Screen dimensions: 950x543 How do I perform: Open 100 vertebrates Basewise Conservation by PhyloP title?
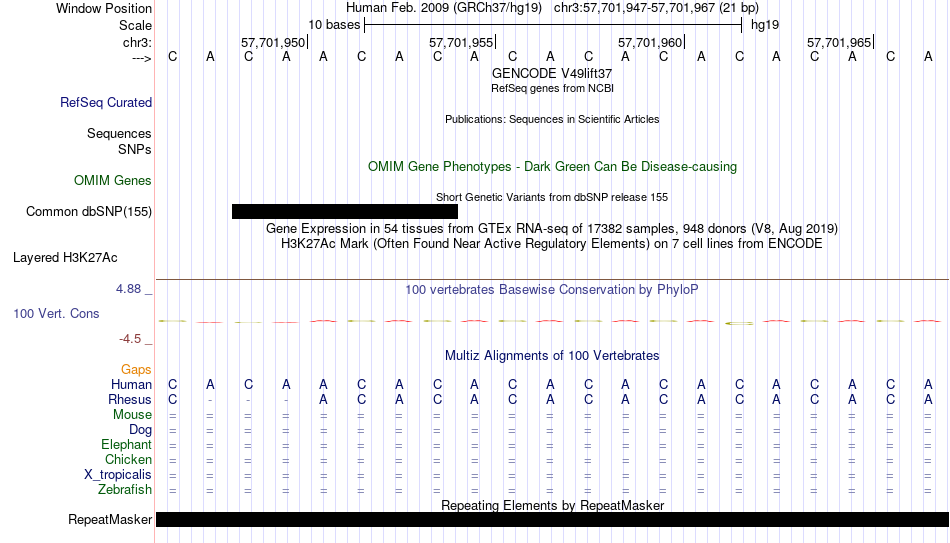tap(552, 290)
